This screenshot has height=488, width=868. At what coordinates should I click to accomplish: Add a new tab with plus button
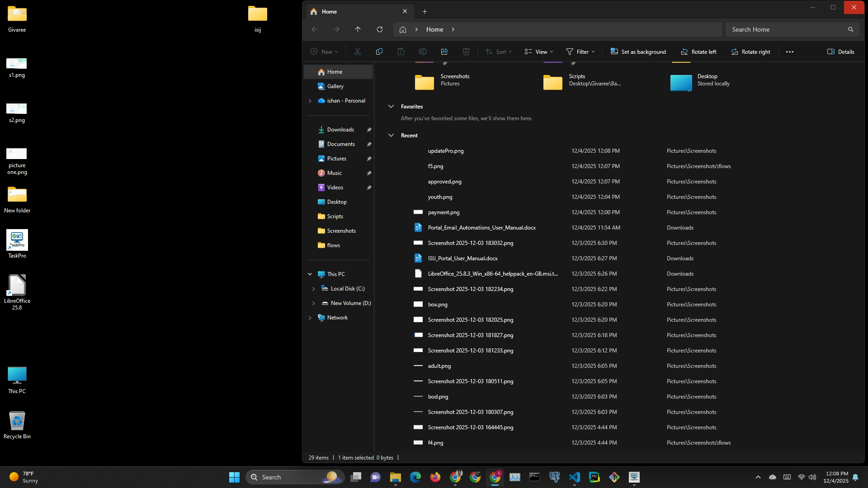pos(425,12)
